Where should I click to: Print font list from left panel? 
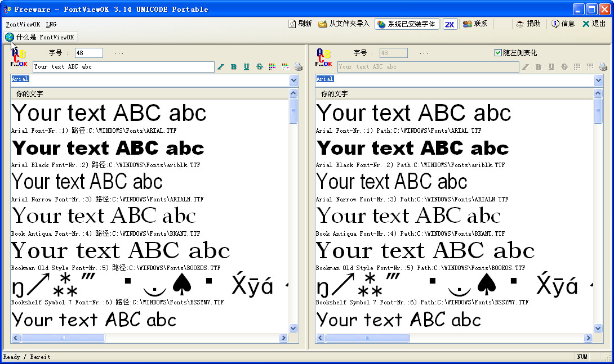[299, 67]
